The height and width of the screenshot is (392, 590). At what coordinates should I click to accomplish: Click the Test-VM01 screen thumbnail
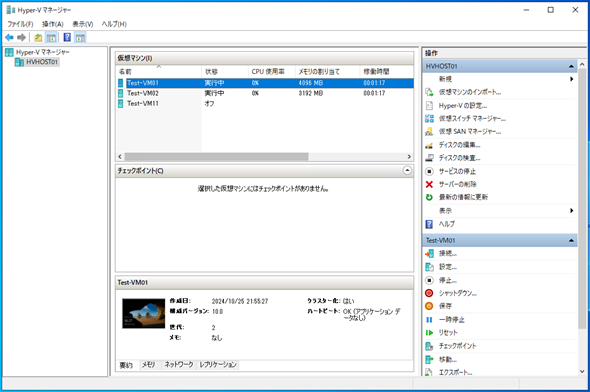click(x=143, y=314)
